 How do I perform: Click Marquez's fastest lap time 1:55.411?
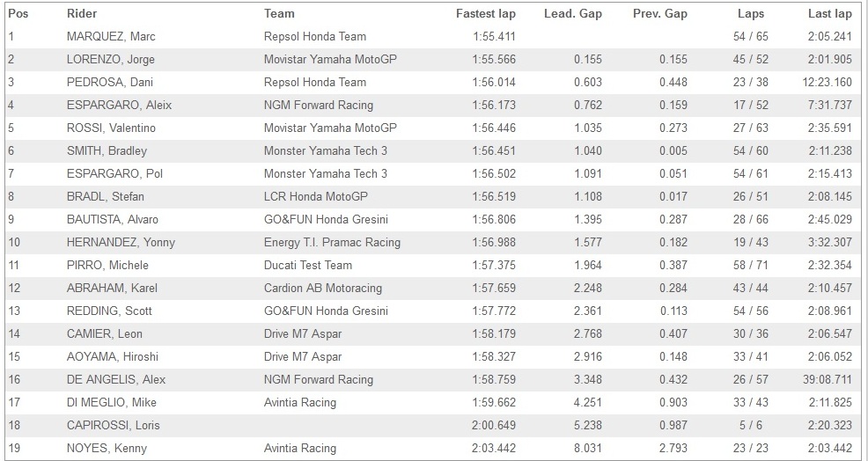click(x=493, y=36)
